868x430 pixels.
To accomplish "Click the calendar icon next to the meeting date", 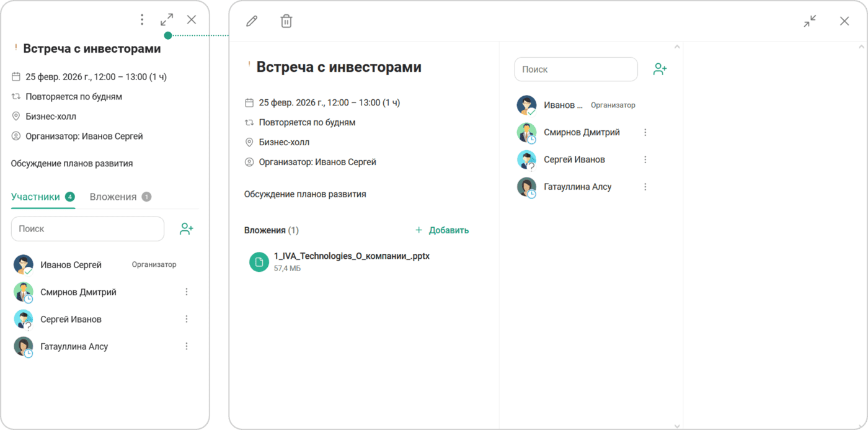I will 248,102.
